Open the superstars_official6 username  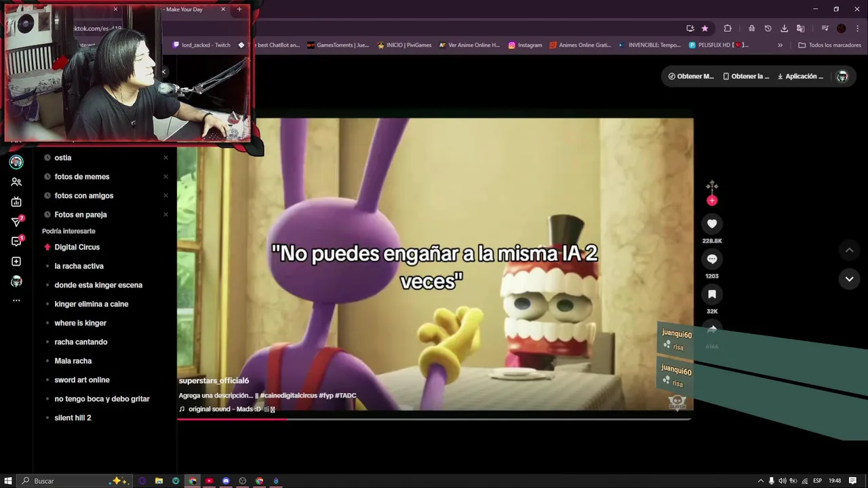pos(214,381)
